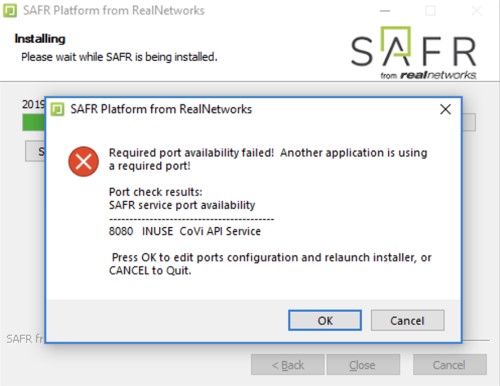Click the grayed-out Close button

tap(363, 365)
